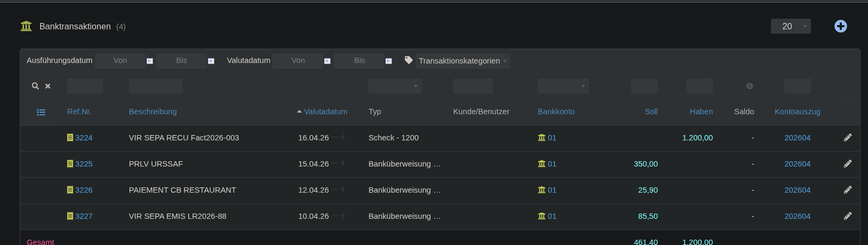Expand the Transaktionskategorien dropdown
The width and height of the screenshot is (868, 245).
pyautogui.click(x=462, y=61)
